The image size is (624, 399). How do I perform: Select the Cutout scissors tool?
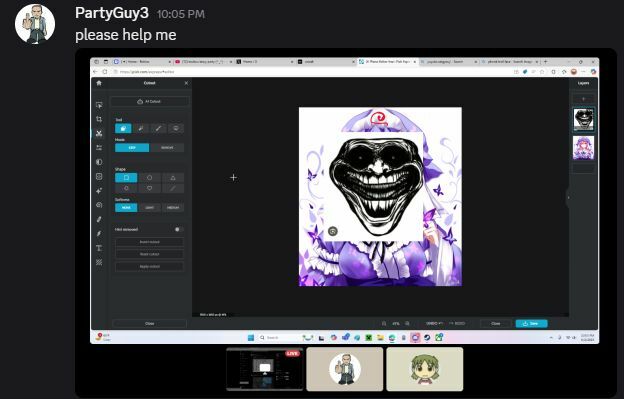(99, 134)
